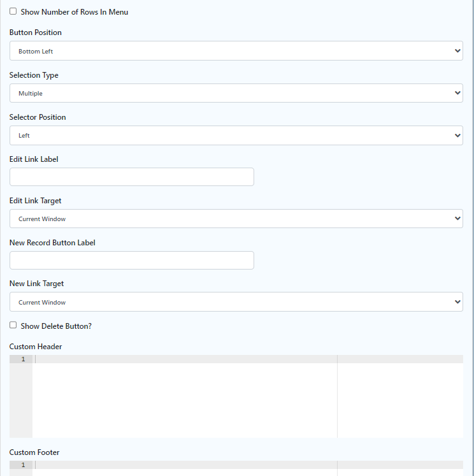Focus the Edit Link Label text field
The width and height of the screenshot is (474, 476).
[x=132, y=177]
